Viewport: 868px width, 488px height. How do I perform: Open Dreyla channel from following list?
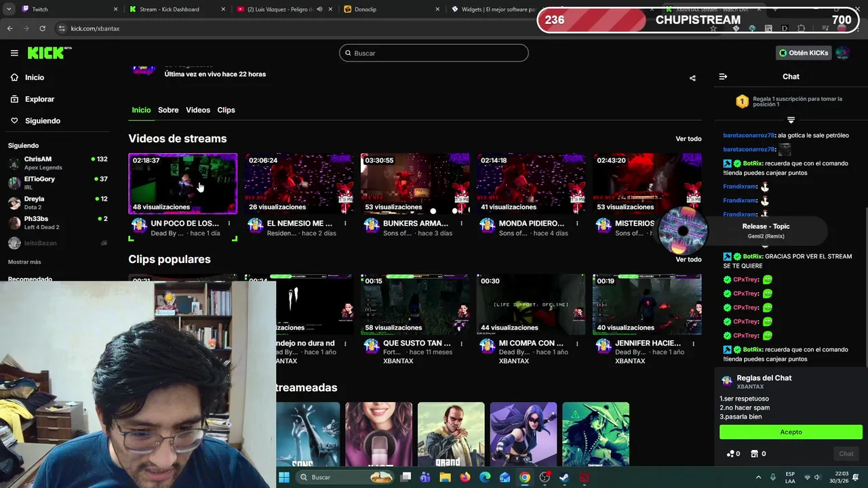click(x=58, y=203)
